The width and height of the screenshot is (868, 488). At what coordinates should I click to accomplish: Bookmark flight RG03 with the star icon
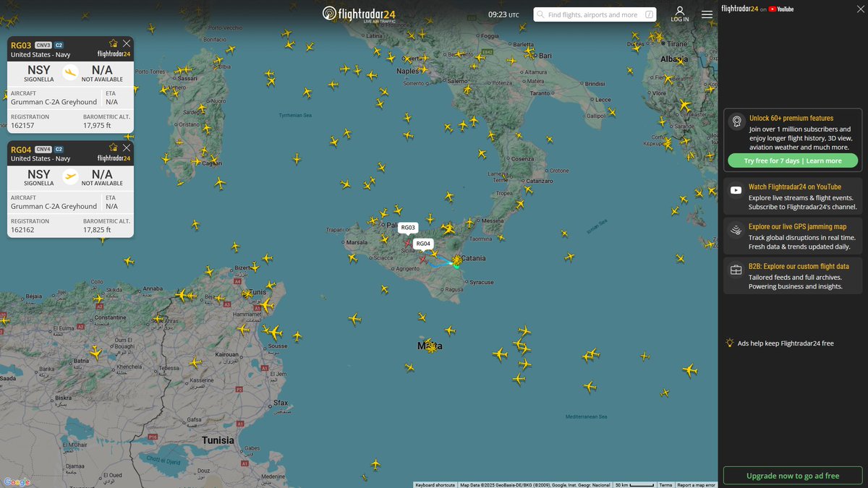click(x=113, y=43)
